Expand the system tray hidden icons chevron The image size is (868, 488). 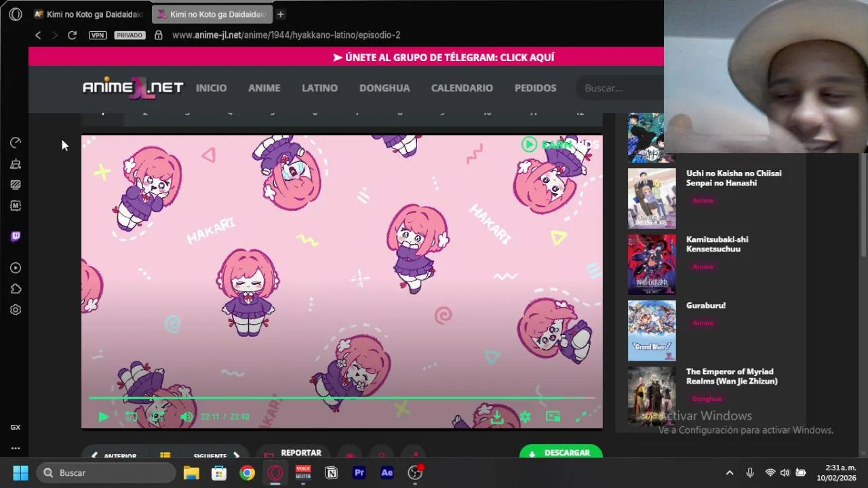click(730, 472)
